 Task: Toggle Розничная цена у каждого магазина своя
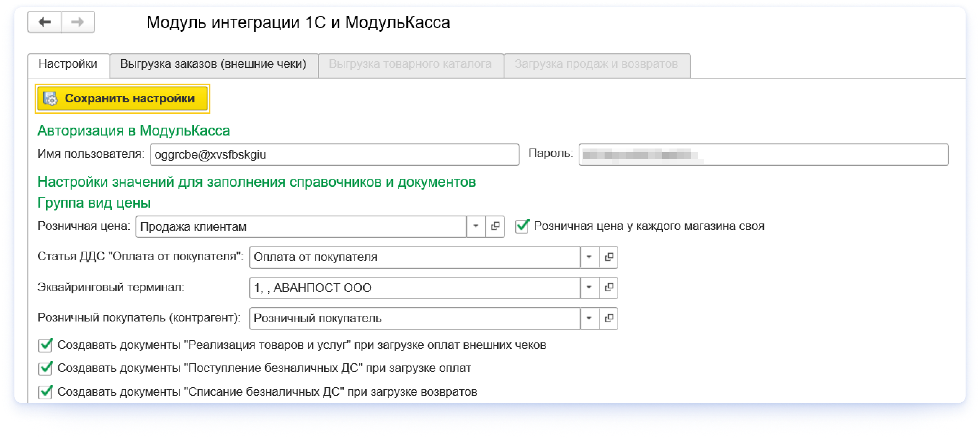tap(522, 226)
